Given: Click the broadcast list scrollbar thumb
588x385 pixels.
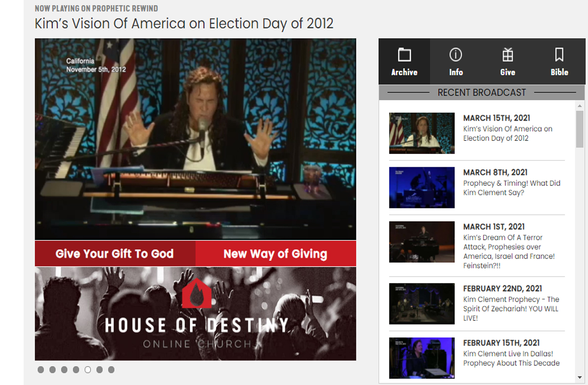Looking at the screenshot, I should (580, 129).
